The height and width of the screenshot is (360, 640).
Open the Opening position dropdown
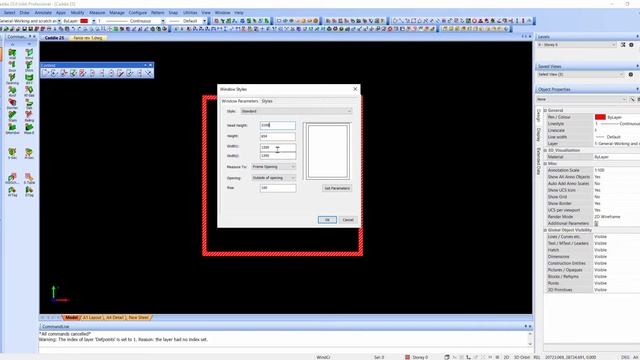tap(273, 178)
